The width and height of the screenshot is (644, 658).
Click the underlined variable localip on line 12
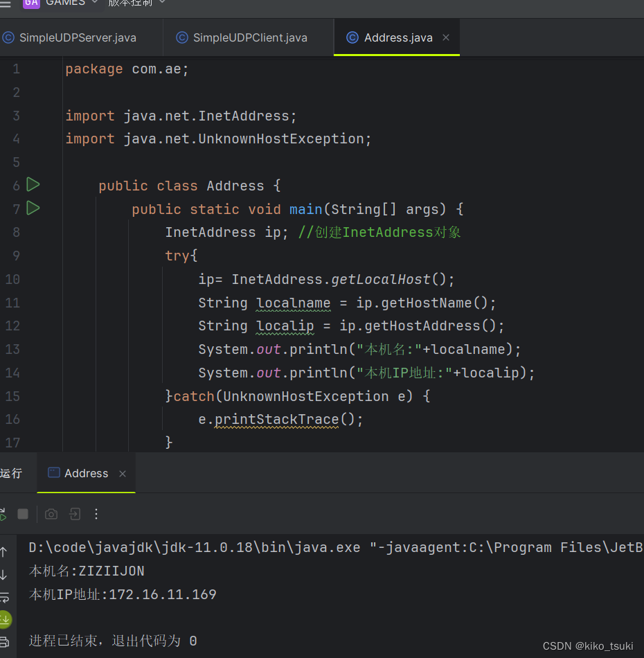tap(285, 326)
